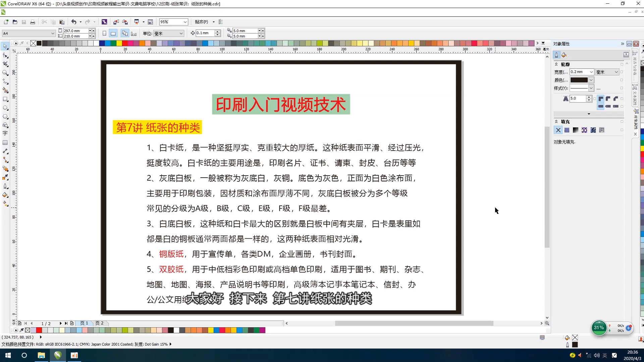This screenshot has width=644, height=362.
Task: Open the outline width 0.2 mm dropdown
Action: click(x=591, y=72)
